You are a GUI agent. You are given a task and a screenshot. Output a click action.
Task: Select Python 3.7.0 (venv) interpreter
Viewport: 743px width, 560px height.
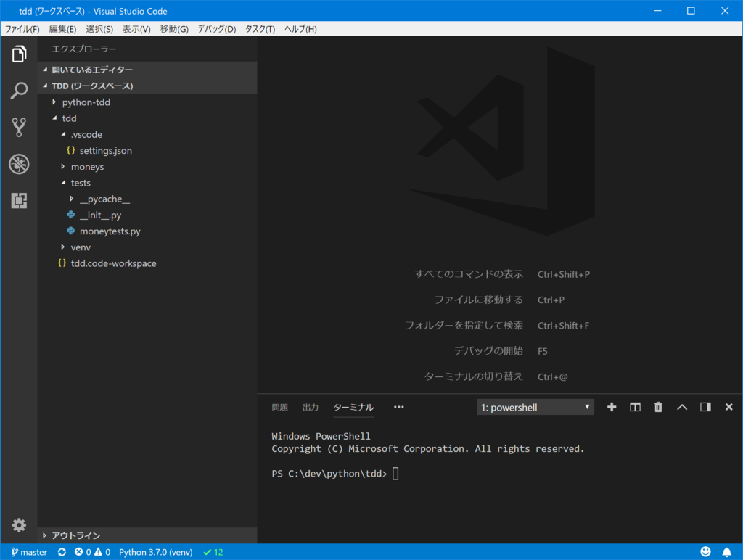[155, 552]
